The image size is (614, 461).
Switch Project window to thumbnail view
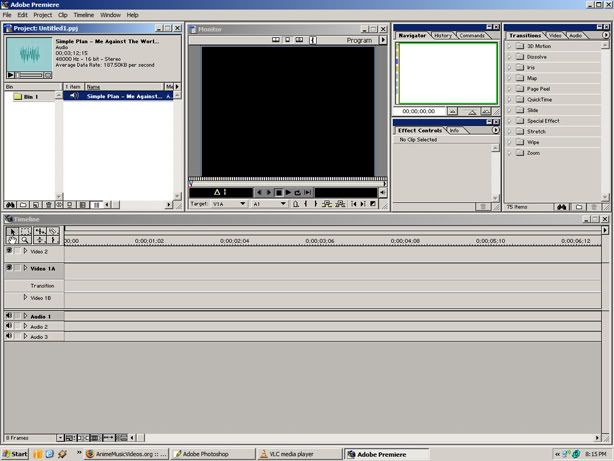pos(83,205)
